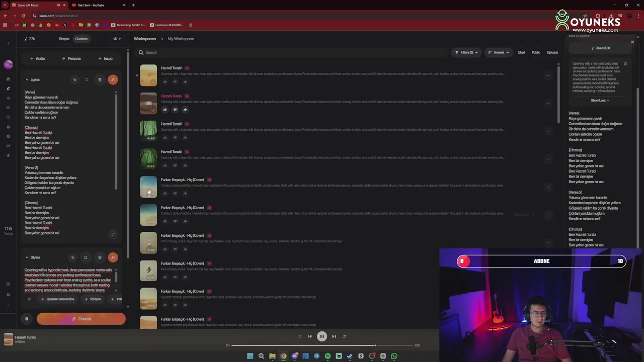Click the orange magic wand in Lyrics header
The height and width of the screenshot is (362, 644).
[113, 79]
